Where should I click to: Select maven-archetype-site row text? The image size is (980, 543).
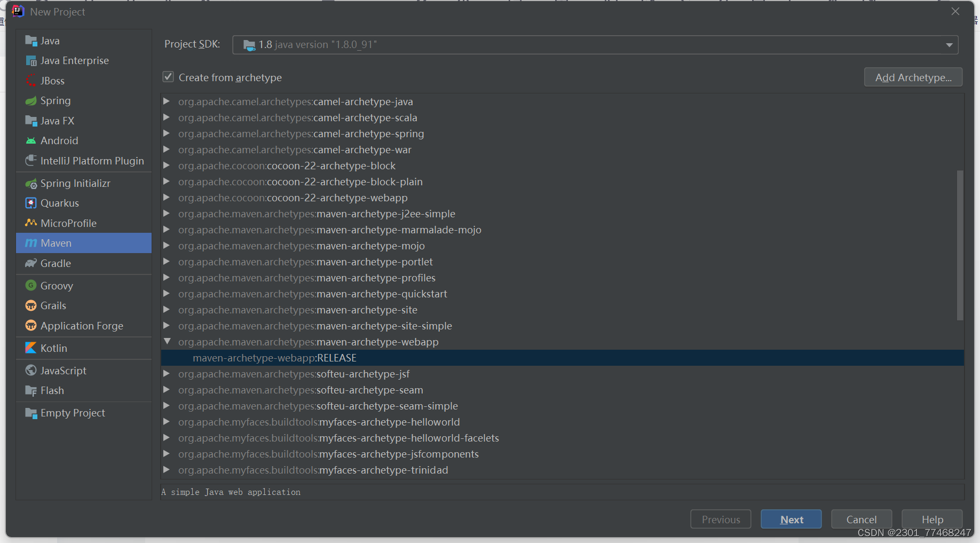(298, 310)
